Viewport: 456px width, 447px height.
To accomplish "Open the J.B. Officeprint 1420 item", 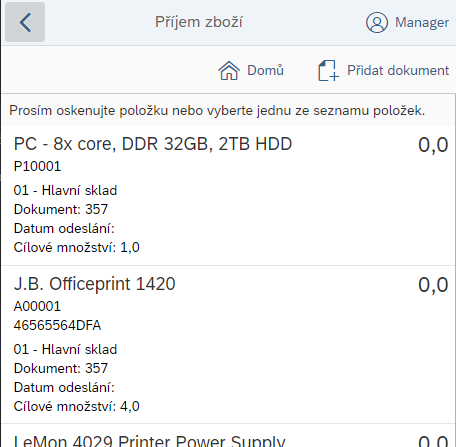I will pos(228,345).
